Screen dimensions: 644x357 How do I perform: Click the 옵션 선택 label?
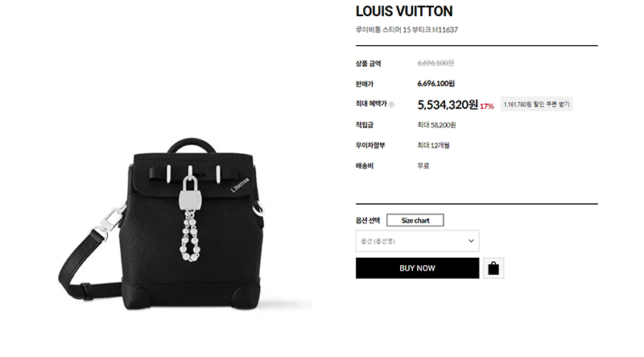click(x=368, y=221)
